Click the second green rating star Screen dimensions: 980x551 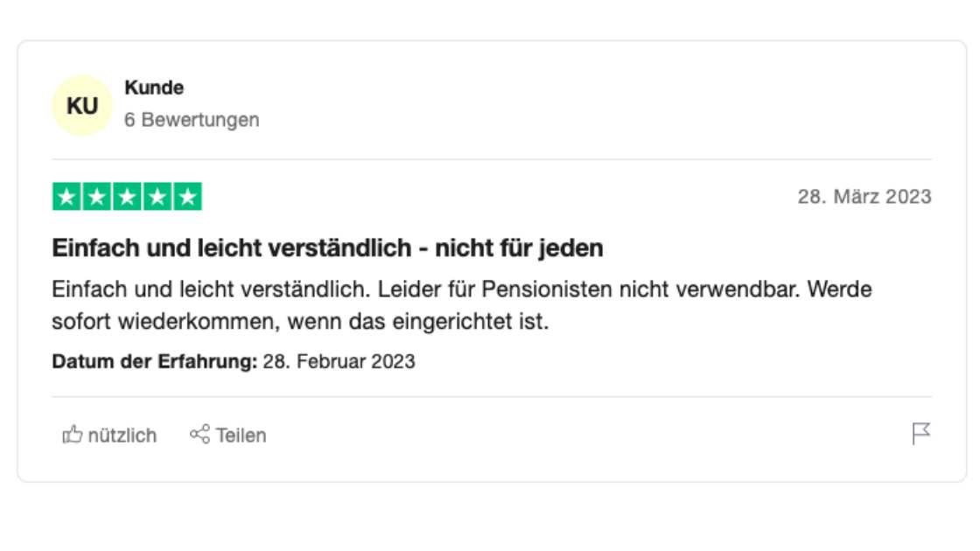(x=97, y=197)
